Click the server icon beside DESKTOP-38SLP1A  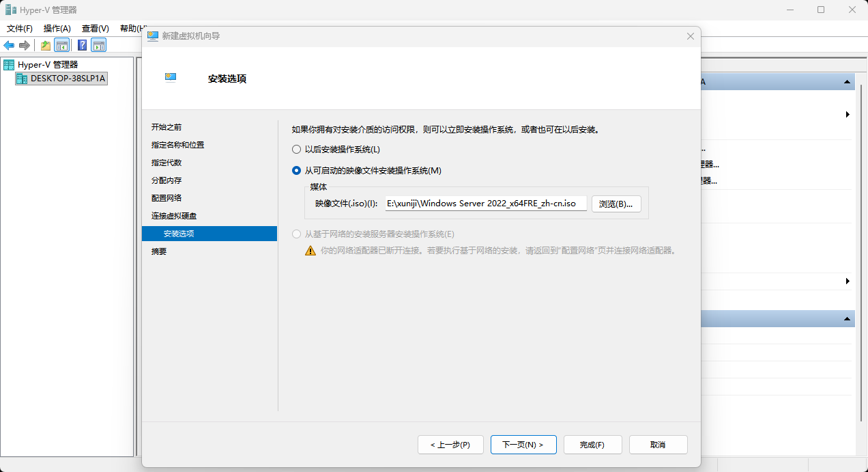coord(22,79)
